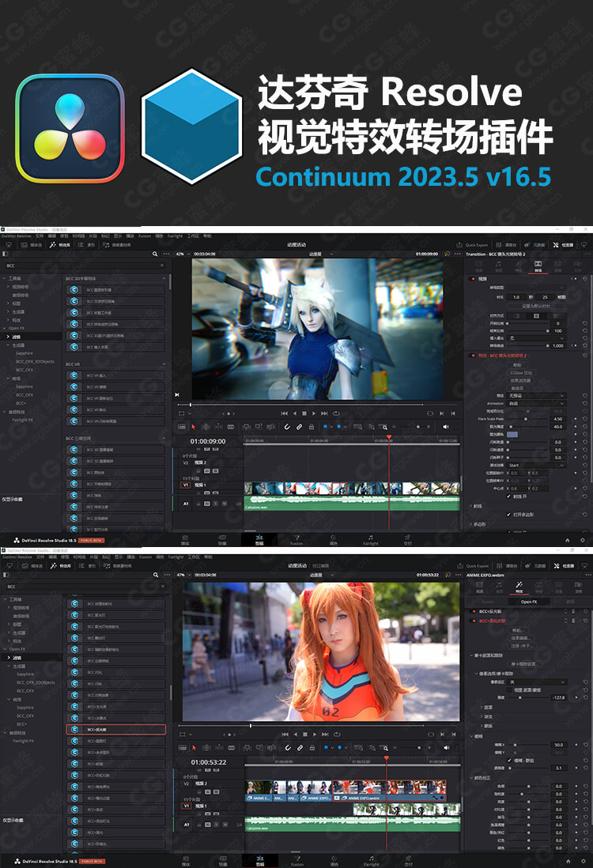The height and width of the screenshot is (868, 593).
Task: Mute A1 audio track with M button, upper timeline
Action: [225, 504]
